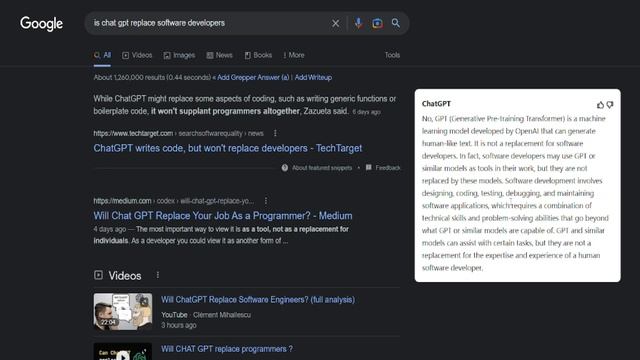This screenshot has height=360, width=640.
Task: Click the featured snippet text about Zazueta
Action: pos(245,105)
